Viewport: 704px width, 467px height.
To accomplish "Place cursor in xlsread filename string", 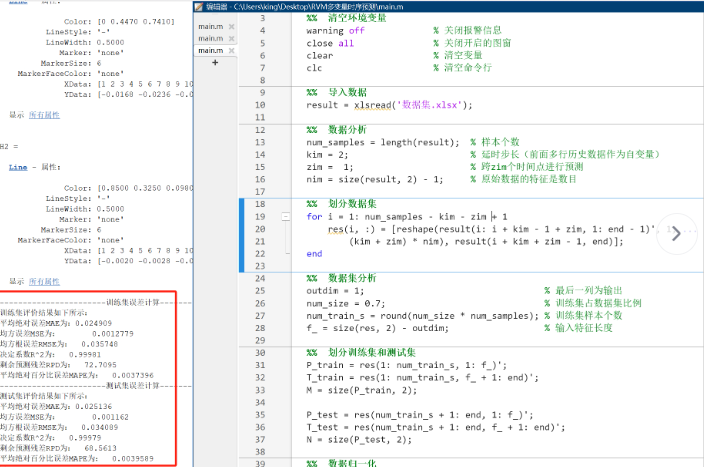I will [430, 105].
